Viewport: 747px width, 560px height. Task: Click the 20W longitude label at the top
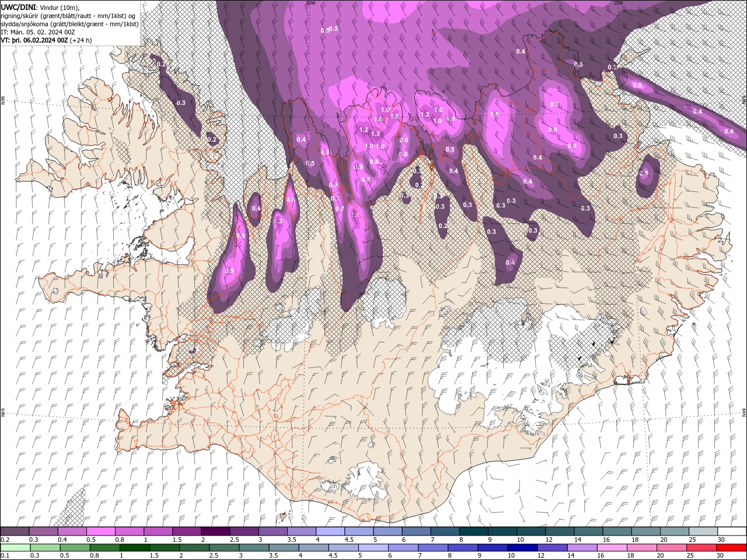(310, 3)
